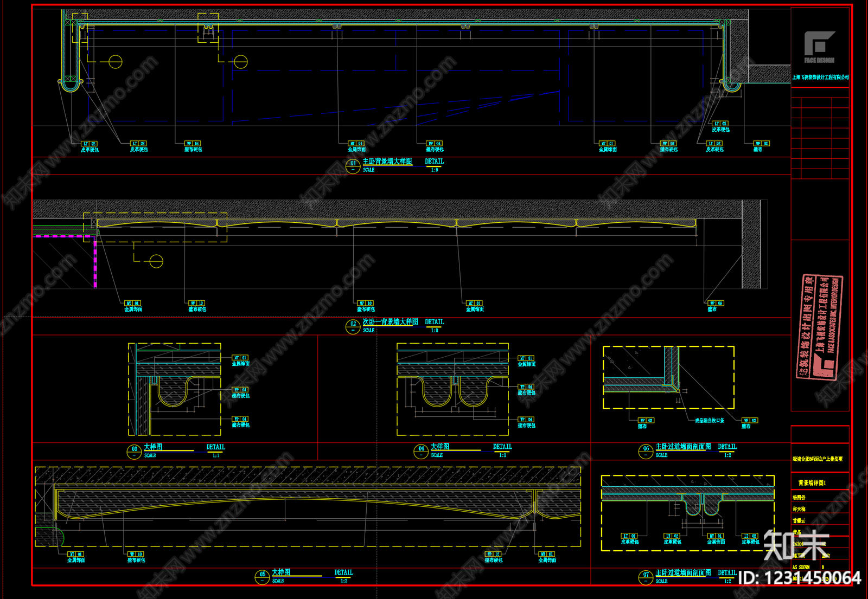This screenshot has height=599, width=868.
Task: Click the detail number 02 circle marker
Action: pyautogui.click(x=353, y=326)
